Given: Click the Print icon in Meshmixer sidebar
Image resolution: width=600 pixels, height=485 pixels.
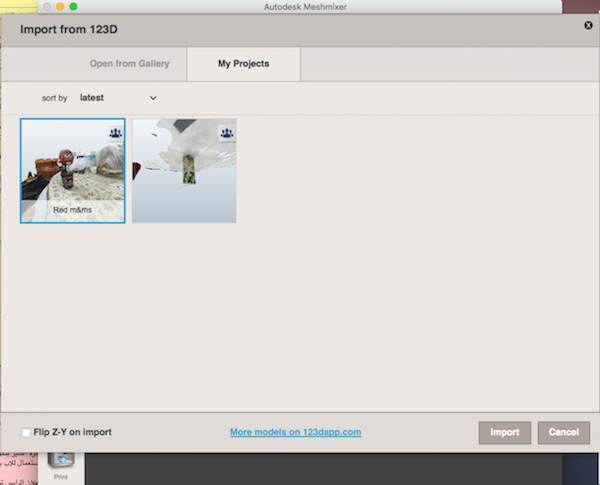Looking at the screenshot, I should [x=60, y=465].
